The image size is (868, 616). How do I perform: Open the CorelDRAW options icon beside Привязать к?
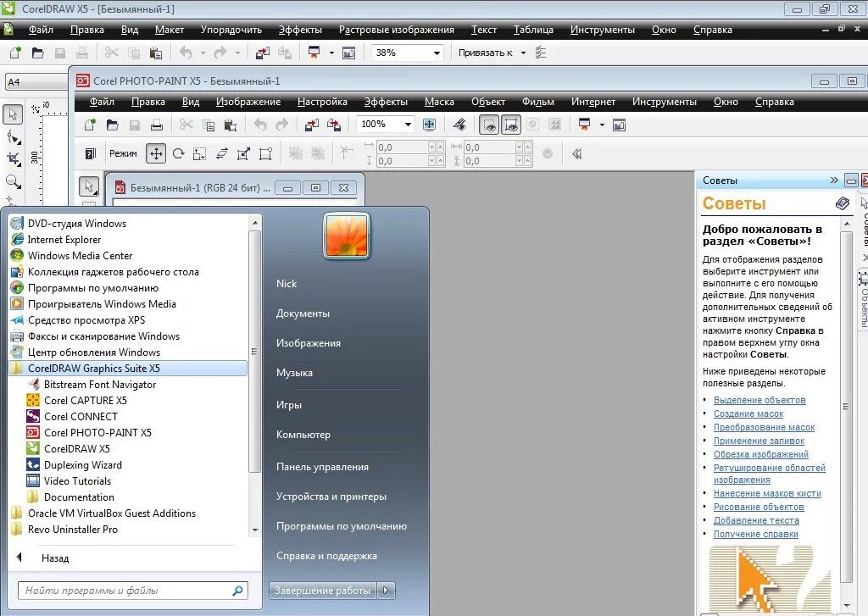541,53
